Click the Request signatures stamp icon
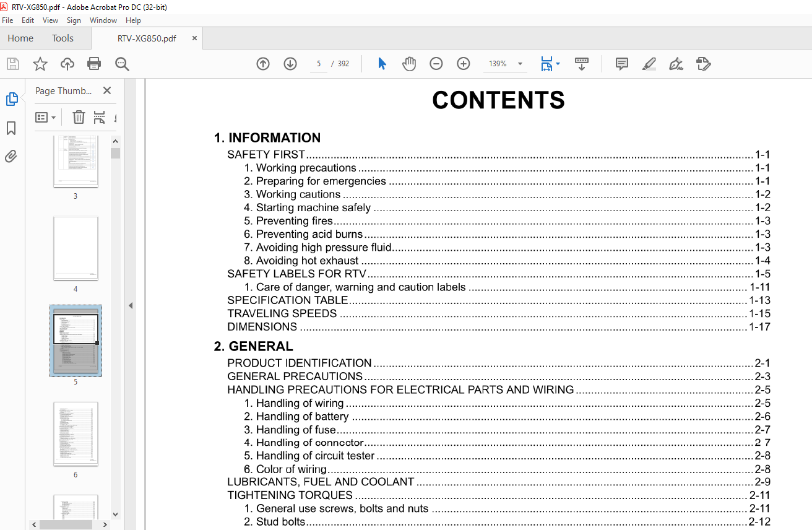The width and height of the screenshot is (812, 530). (704, 64)
